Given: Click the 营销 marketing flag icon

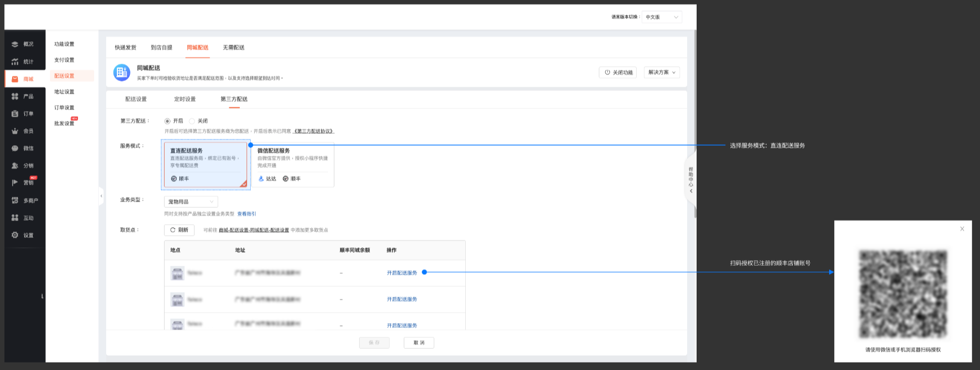Looking at the screenshot, I should click(x=15, y=183).
